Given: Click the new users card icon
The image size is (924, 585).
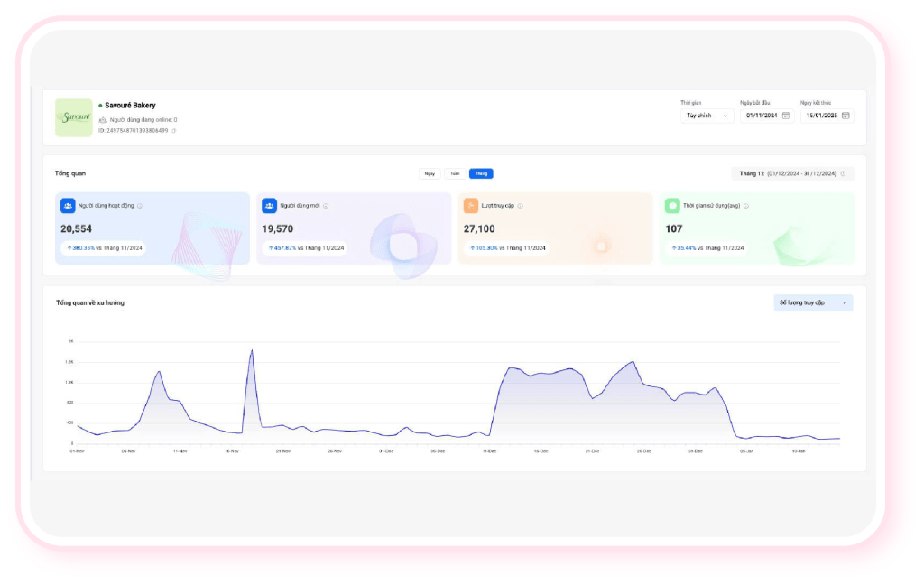Looking at the screenshot, I should click(x=269, y=206).
